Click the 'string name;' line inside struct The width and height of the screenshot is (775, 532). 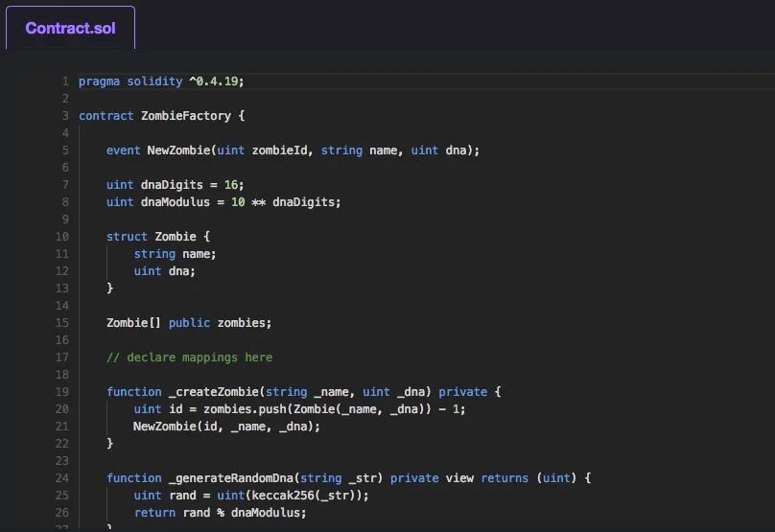tap(175, 254)
